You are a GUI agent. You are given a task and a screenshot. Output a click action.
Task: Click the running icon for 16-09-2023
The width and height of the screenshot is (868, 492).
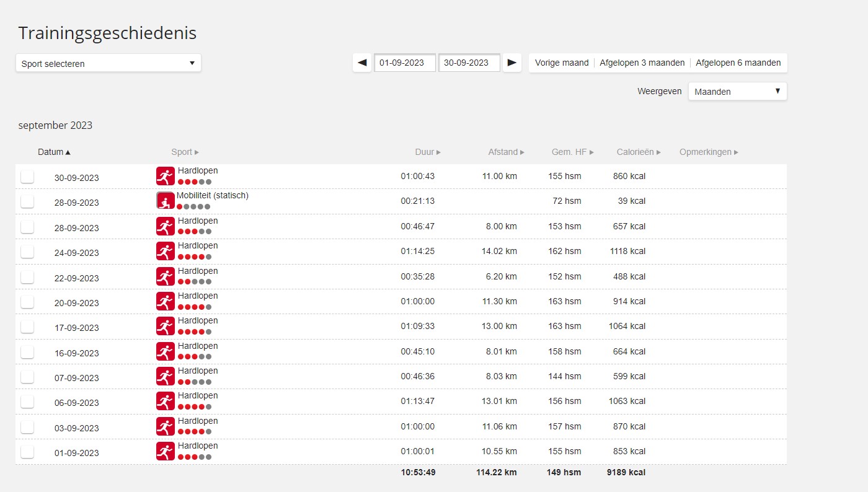pyautogui.click(x=165, y=351)
